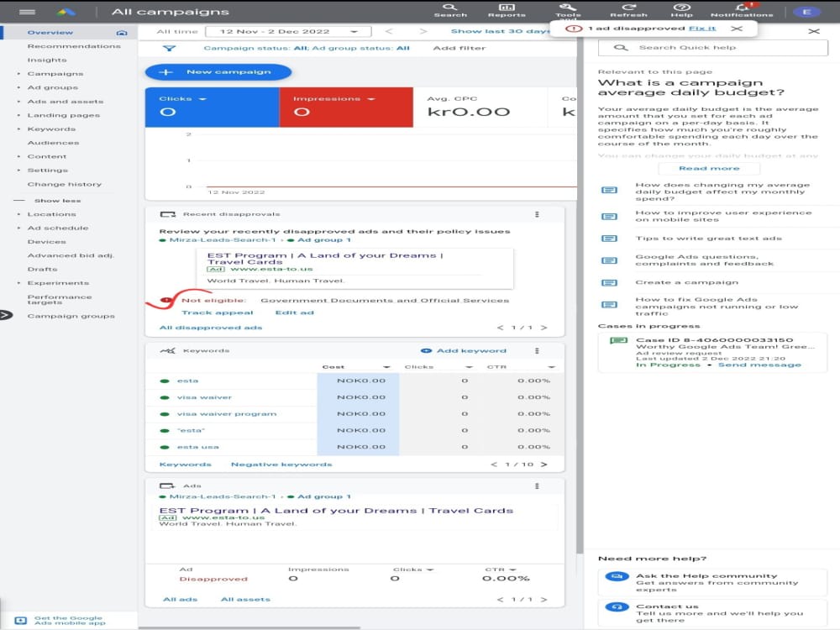Open the hamburger main menu
Image resolution: width=840 pixels, height=630 pixels.
pyautogui.click(x=27, y=12)
